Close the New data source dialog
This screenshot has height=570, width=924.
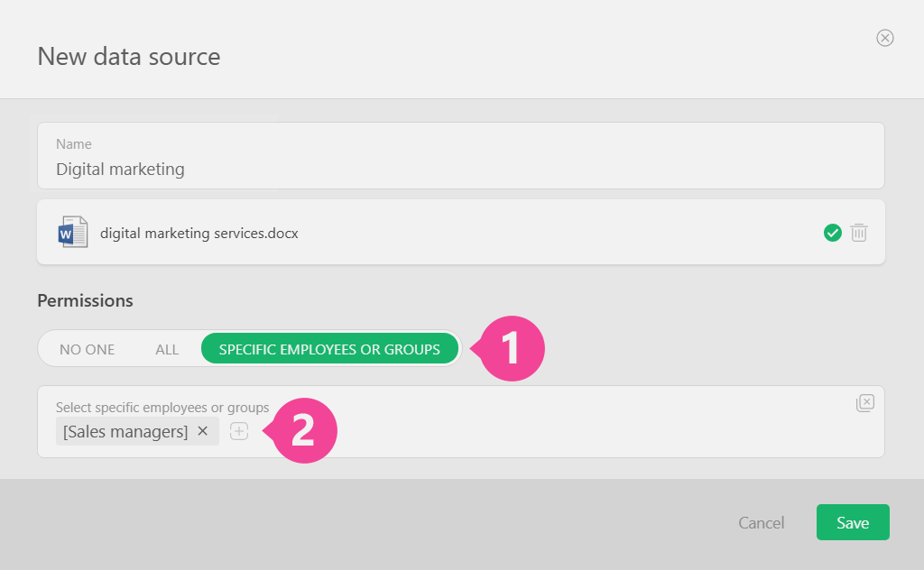[884, 38]
